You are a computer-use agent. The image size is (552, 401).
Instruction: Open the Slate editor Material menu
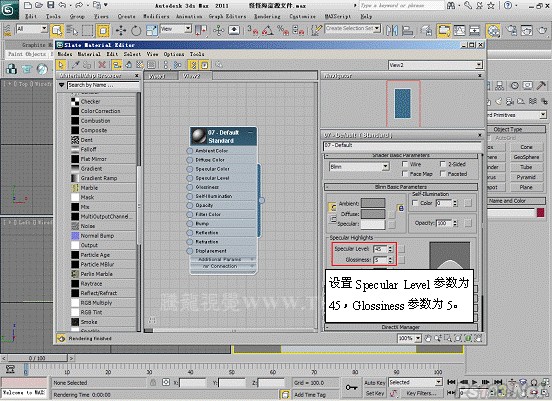click(89, 54)
